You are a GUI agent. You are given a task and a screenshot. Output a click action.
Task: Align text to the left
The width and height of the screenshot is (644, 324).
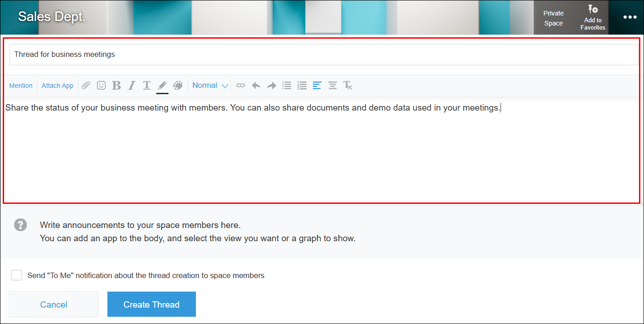(317, 86)
